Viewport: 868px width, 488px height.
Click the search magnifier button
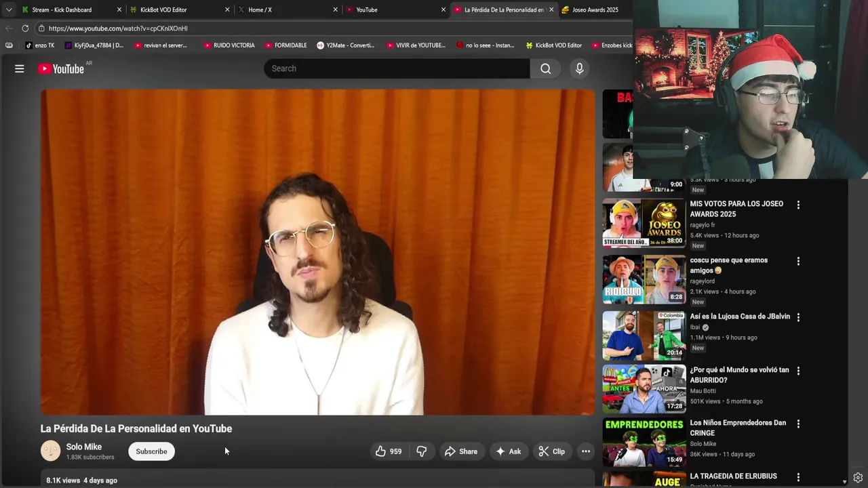(546, 68)
